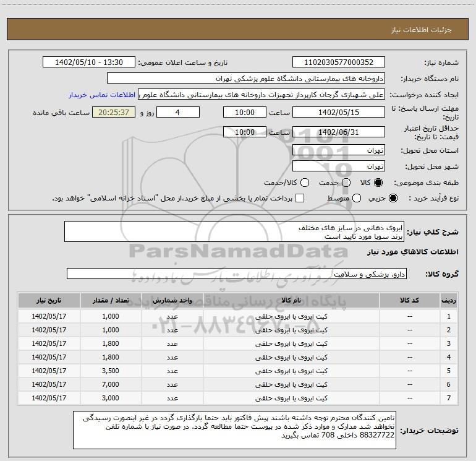
Task: Click the delivery province field تهران
Action: tap(339, 150)
